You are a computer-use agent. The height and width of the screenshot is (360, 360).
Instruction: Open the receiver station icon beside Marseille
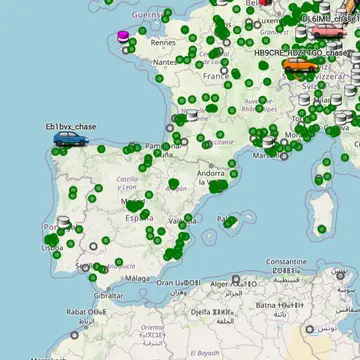pyautogui.click(x=268, y=142)
